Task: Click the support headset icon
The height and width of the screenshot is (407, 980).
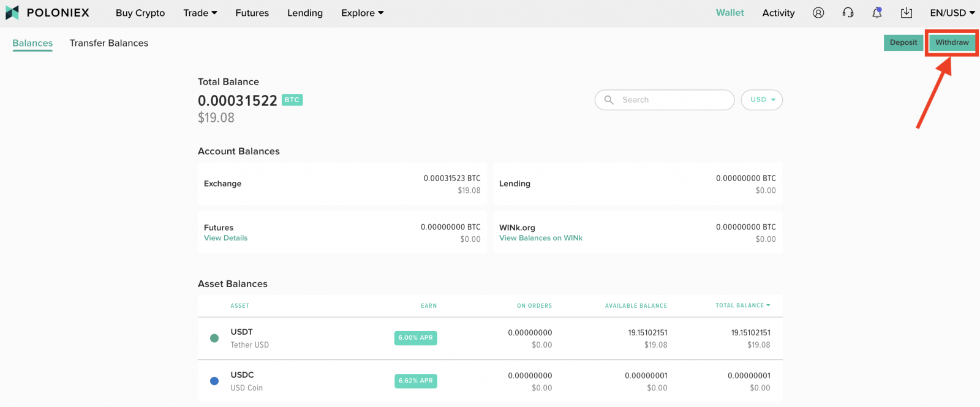Action: tap(848, 13)
